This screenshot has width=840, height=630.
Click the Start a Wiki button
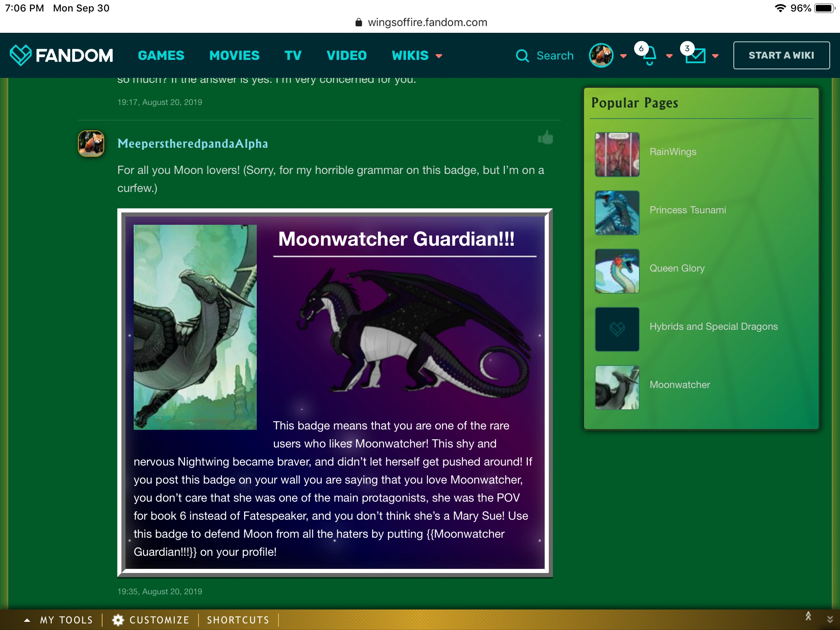pos(781,55)
